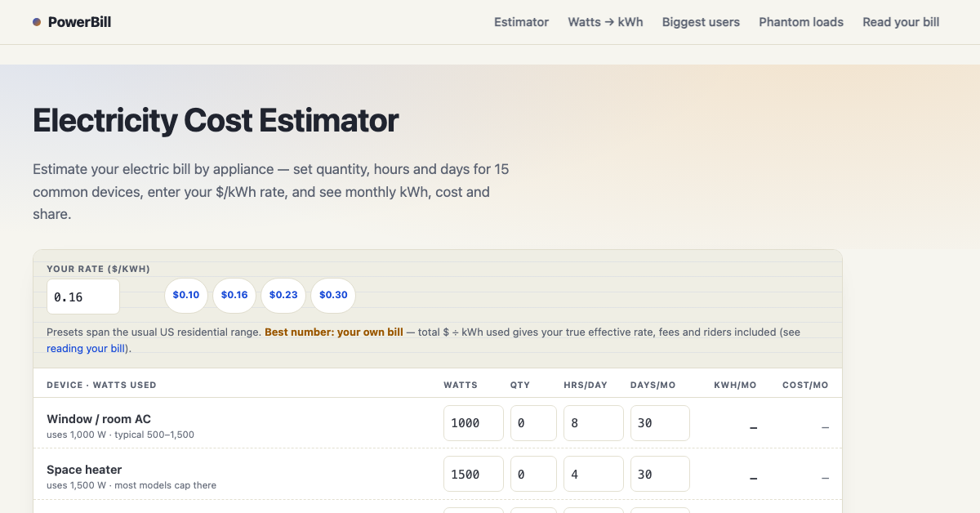Open the Watts → kWh nav item

pyautogui.click(x=605, y=22)
